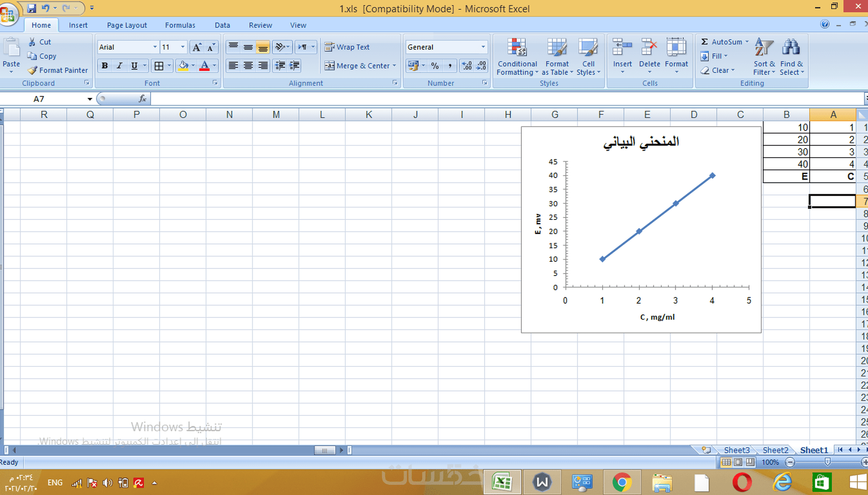This screenshot has height=495, width=868.
Task: Click the Insert cells icon
Action: point(622,47)
